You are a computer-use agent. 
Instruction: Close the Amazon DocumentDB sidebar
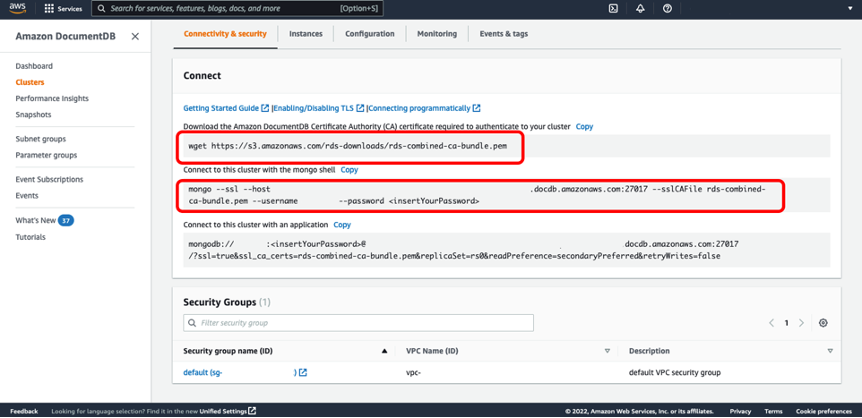(x=135, y=36)
